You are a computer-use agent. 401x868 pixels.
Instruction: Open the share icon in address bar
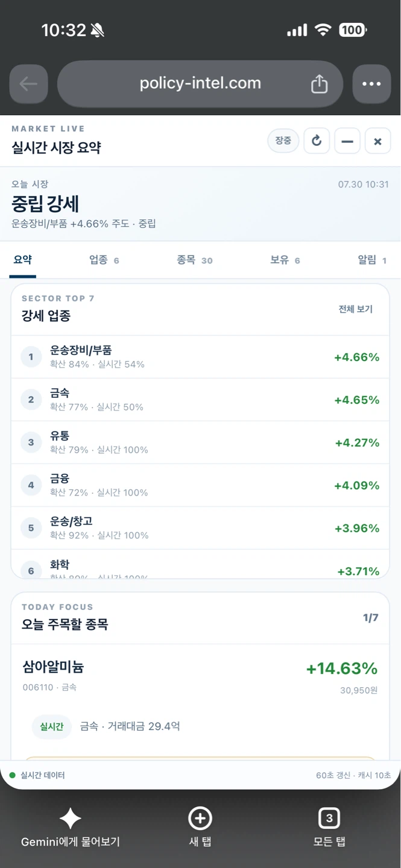(x=319, y=84)
